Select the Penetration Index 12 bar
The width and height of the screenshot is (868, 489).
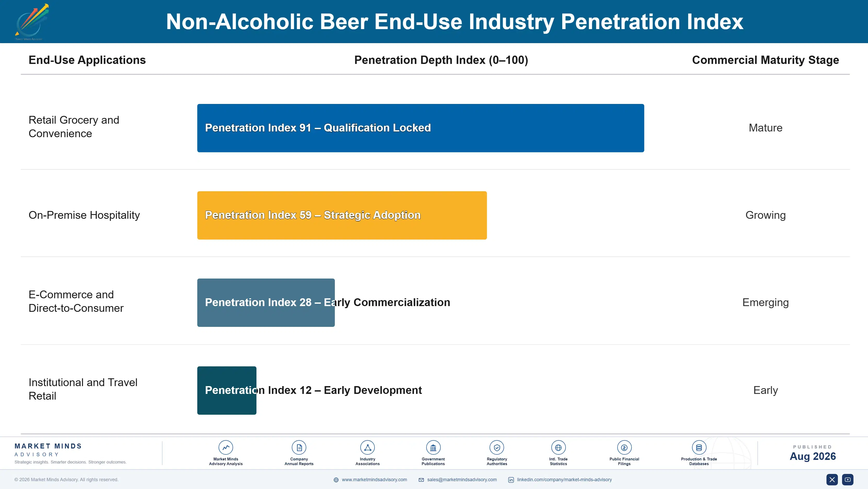tap(227, 391)
